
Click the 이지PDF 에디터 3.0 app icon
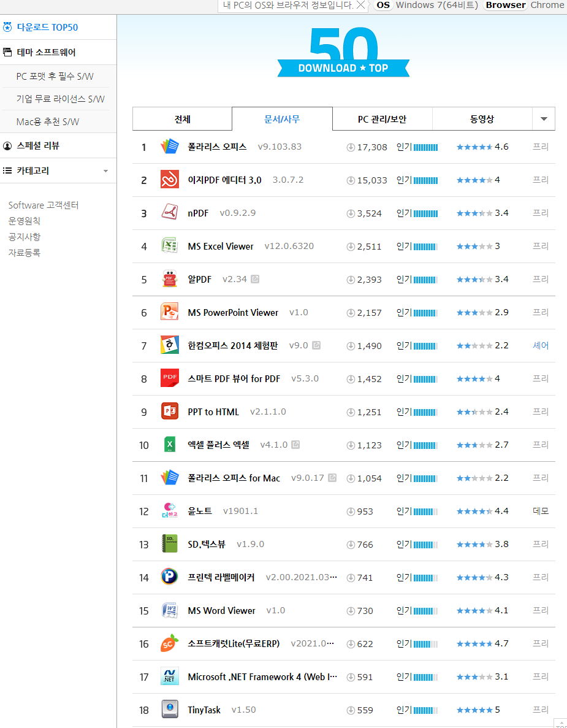click(169, 180)
